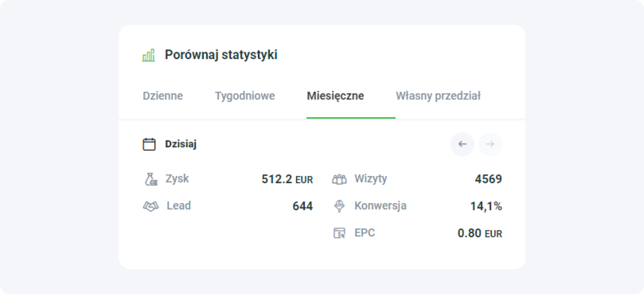644x294 pixels.
Task: Click the funnel icon beside Konwersja
Action: pos(339,206)
